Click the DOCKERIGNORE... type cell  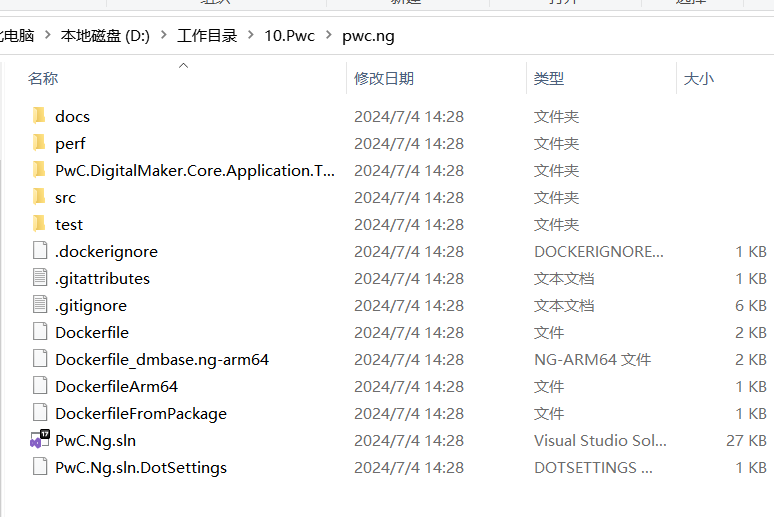tap(599, 252)
